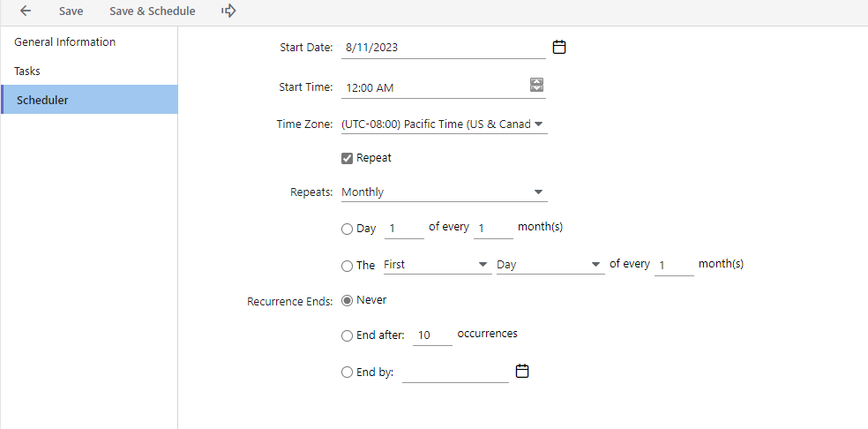Click the Save button
The image size is (868, 429).
point(71,11)
